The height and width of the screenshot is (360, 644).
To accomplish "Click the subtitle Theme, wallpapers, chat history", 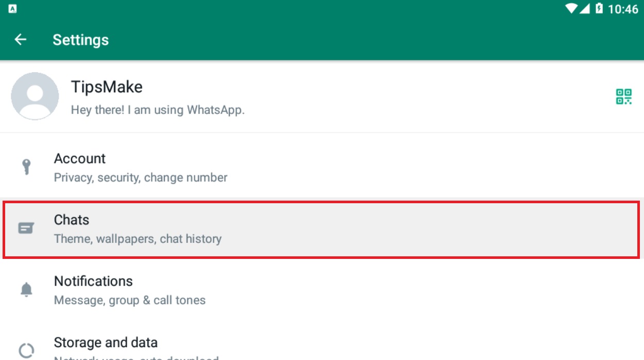I will (138, 239).
